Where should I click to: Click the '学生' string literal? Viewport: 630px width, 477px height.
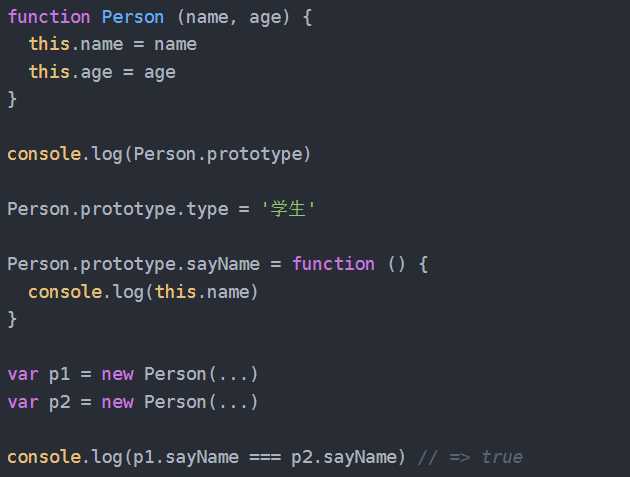click(x=288, y=209)
